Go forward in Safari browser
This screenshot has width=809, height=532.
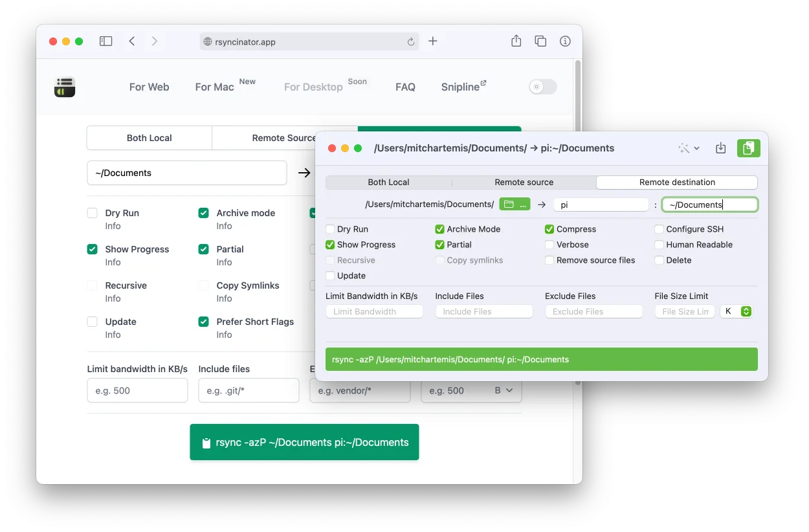154,41
